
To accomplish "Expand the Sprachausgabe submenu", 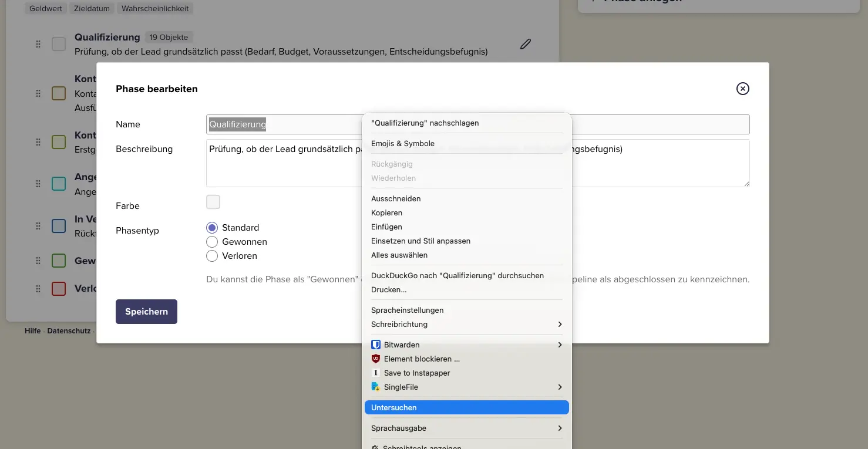I will tap(560, 428).
